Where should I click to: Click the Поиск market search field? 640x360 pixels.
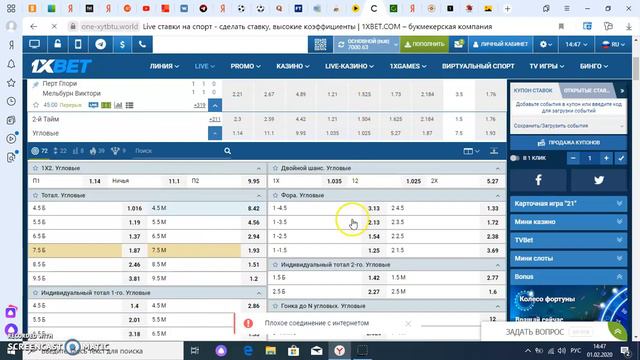(178, 151)
